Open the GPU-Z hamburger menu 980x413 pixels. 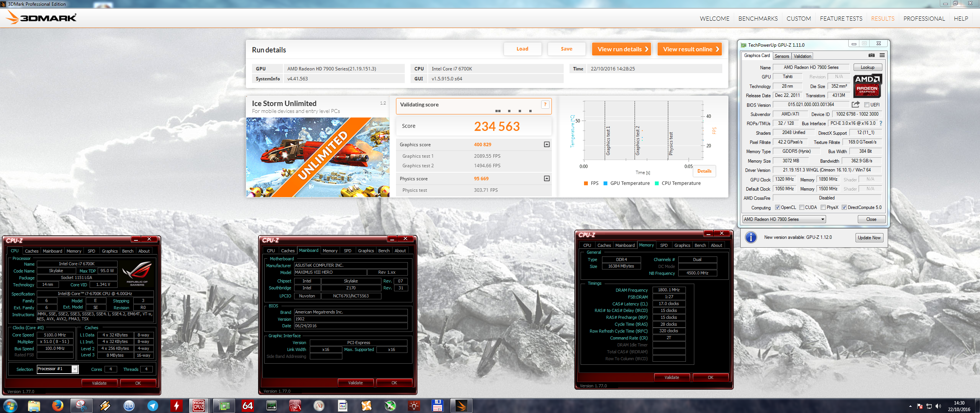click(x=882, y=56)
